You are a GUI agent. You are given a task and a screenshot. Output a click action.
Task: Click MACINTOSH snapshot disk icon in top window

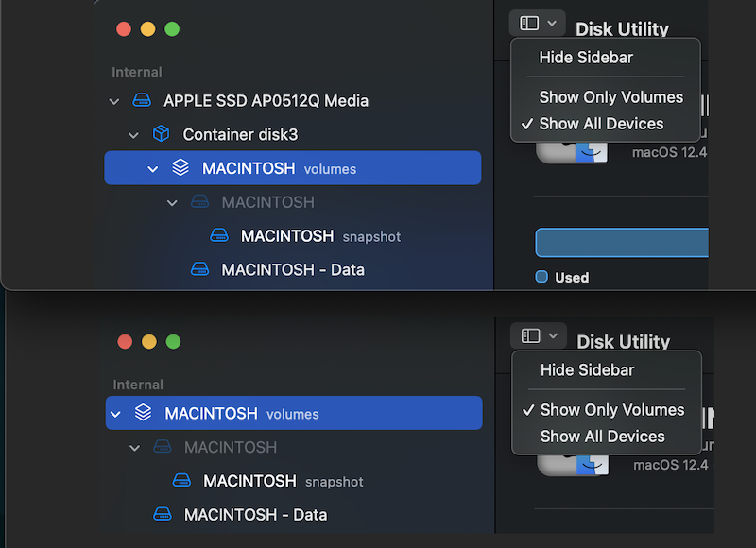[219, 235]
